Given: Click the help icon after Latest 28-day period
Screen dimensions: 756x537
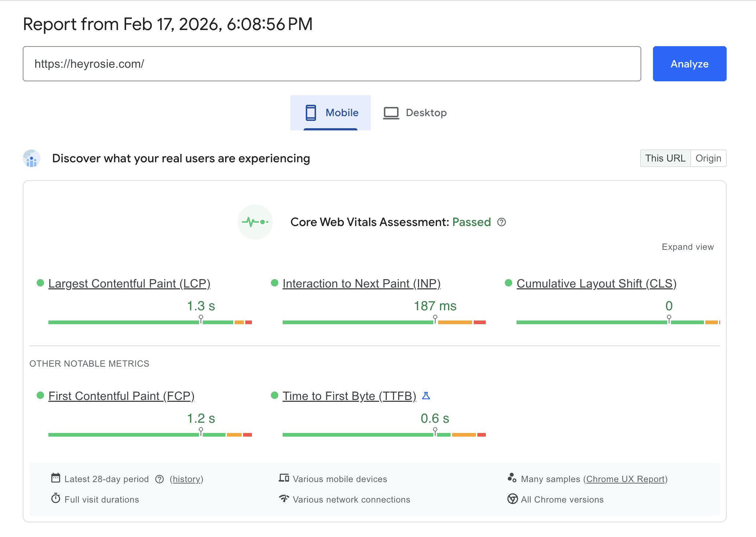Looking at the screenshot, I should [x=159, y=479].
